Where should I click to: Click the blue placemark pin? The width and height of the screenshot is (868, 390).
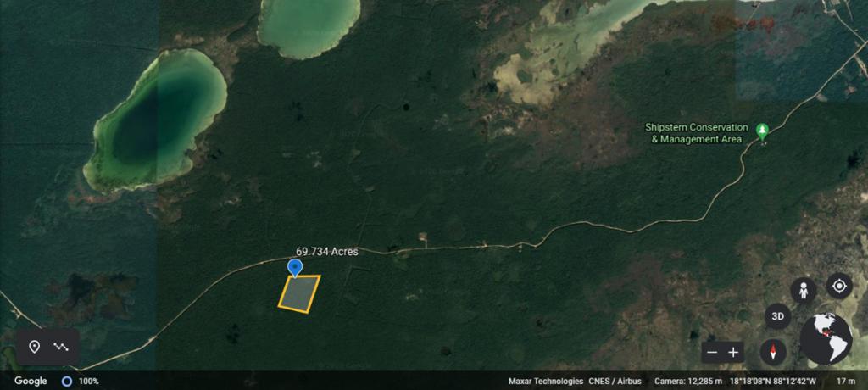(x=295, y=268)
